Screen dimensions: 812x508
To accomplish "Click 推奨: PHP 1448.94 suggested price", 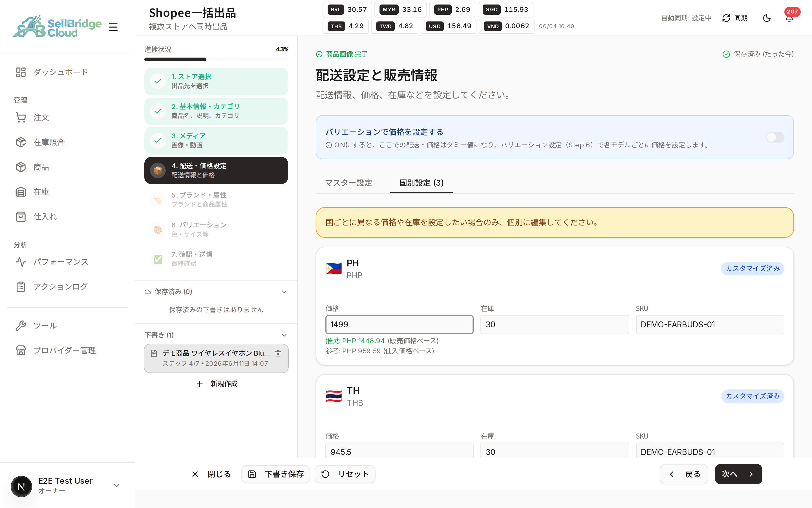I will point(355,341).
